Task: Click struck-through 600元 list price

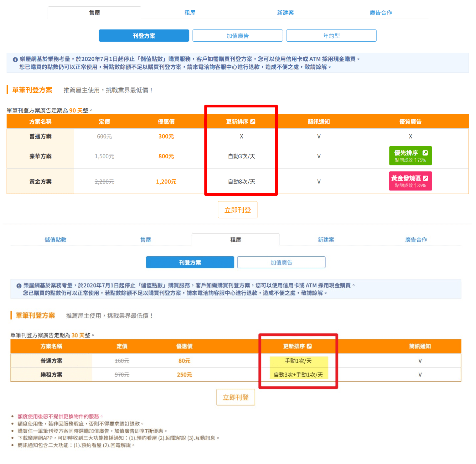Action: [104, 136]
